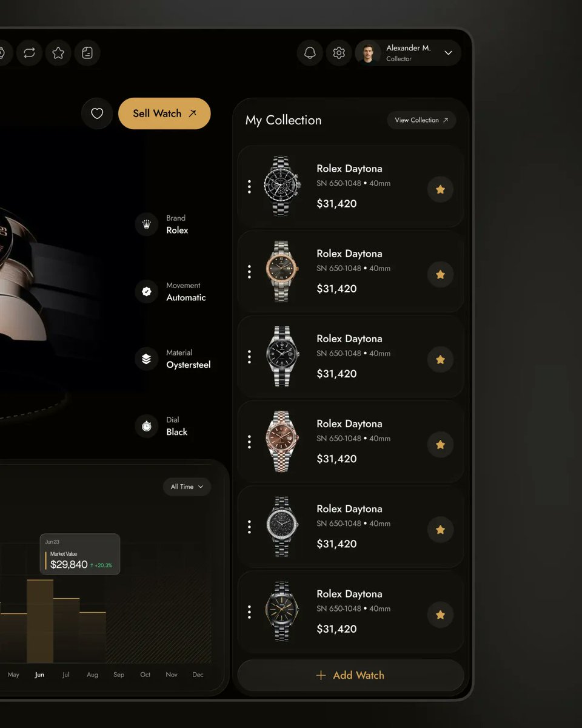Click the diamond-bezel sparkly dial watch thumbnail
Viewport: 582px width, 728px height.
coord(282,526)
